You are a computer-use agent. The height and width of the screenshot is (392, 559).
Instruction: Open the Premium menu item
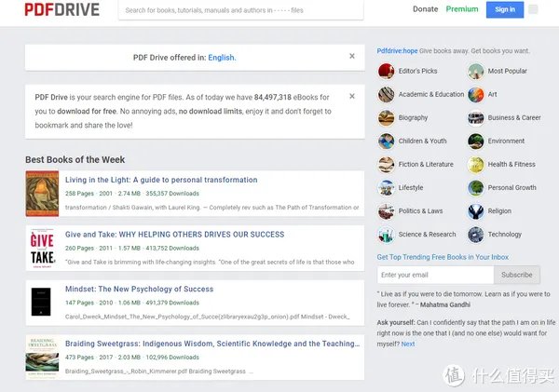461,9
